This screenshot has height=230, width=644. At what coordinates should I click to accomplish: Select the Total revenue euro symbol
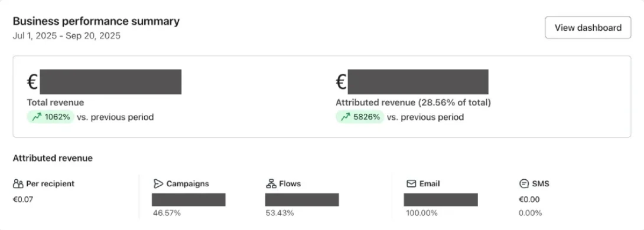point(32,82)
